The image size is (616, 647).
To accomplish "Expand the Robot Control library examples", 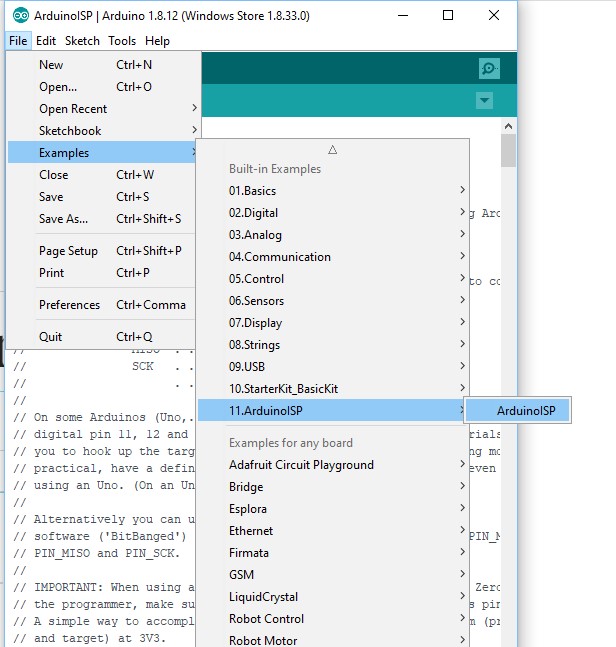I will click(333, 619).
